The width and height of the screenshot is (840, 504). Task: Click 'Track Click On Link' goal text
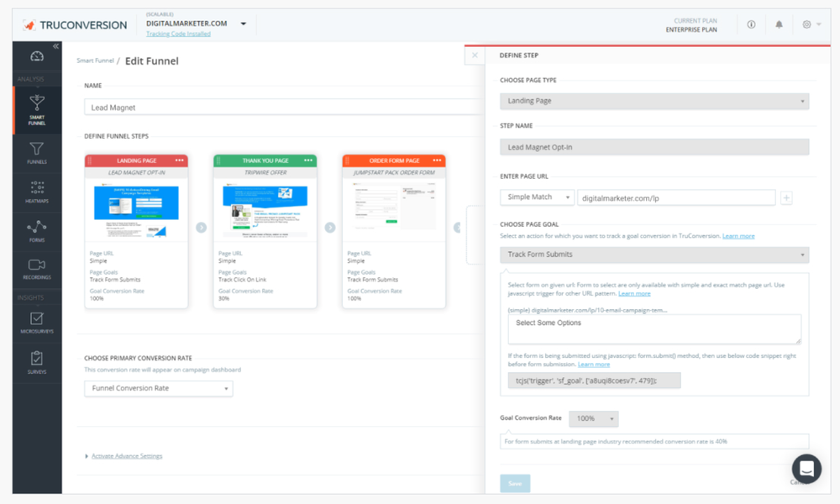coord(242,280)
